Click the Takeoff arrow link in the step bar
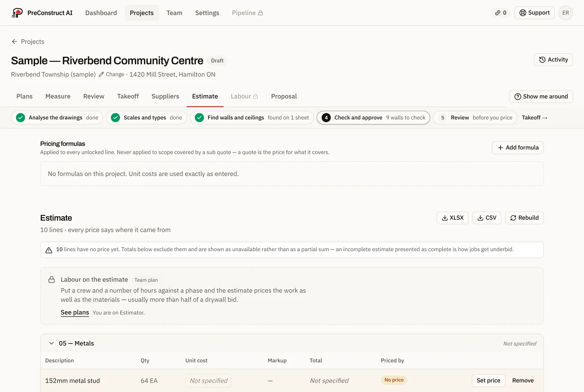Screen dimensions: 584x392 tap(534, 118)
